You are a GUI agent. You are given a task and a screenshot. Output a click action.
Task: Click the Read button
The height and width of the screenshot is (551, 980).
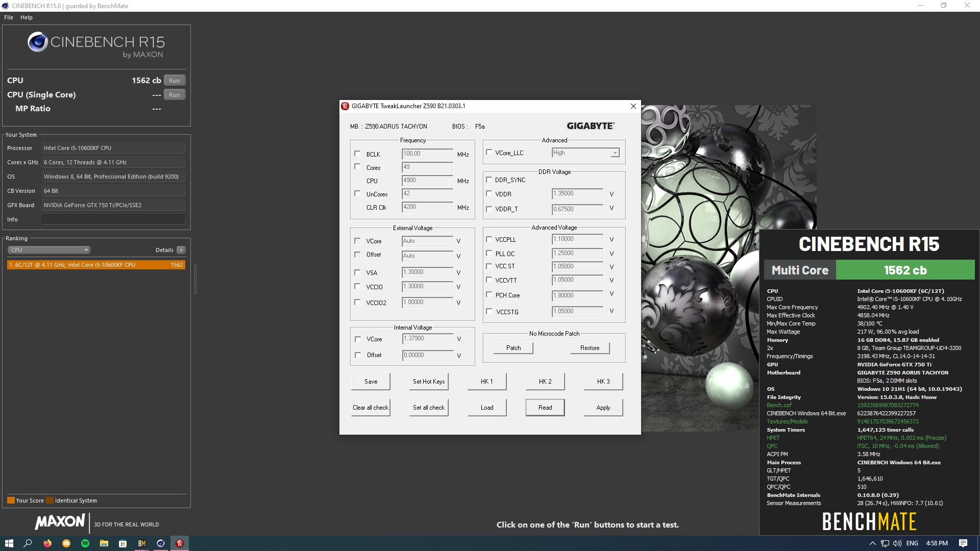545,408
